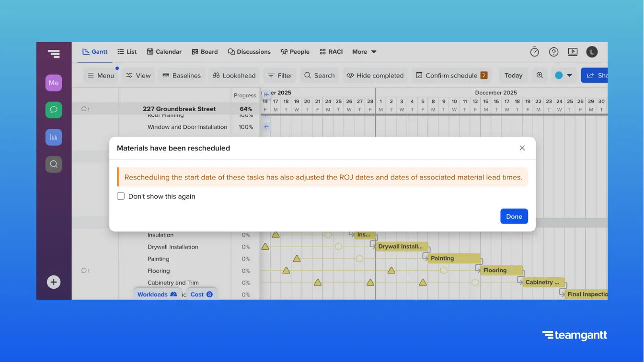
Task: Toggle Hide completed in the toolbar
Action: 375,75
